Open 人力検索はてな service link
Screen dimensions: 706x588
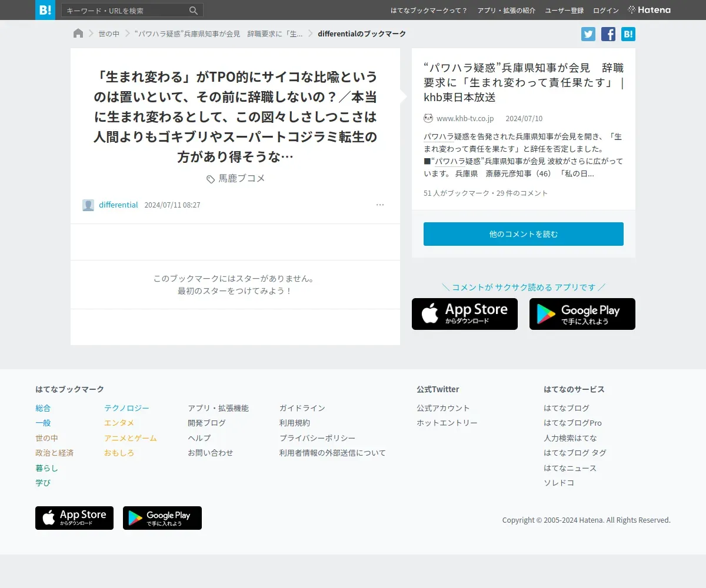point(570,438)
